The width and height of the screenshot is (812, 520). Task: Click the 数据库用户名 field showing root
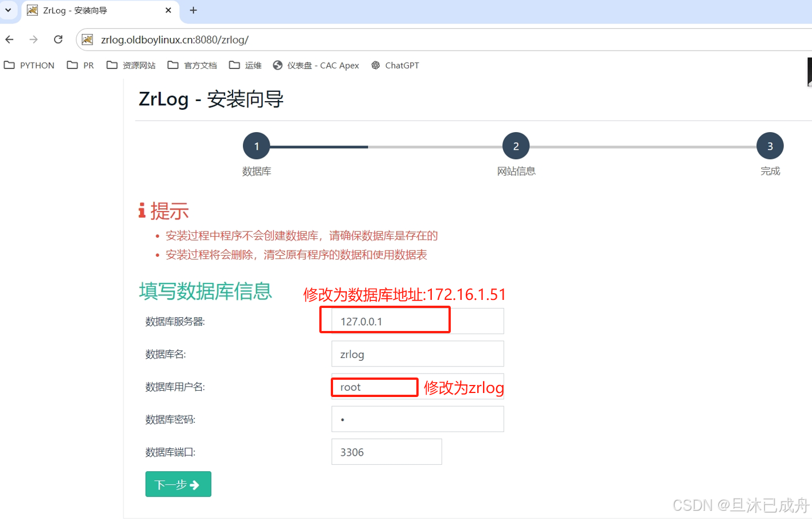coord(417,387)
